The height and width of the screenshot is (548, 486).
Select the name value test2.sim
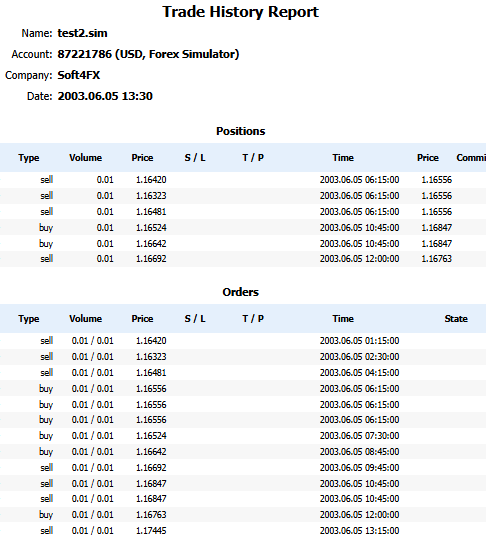pos(82,33)
